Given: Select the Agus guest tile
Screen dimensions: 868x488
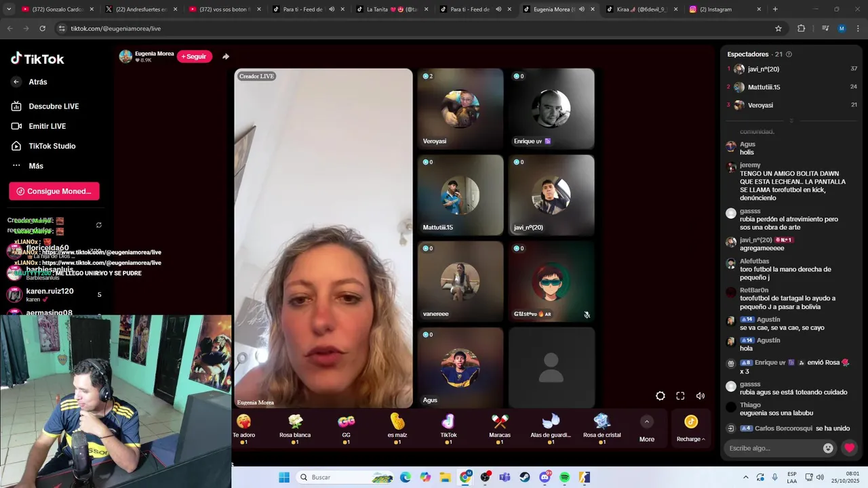Looking at the screenshot, I should 460,367.
